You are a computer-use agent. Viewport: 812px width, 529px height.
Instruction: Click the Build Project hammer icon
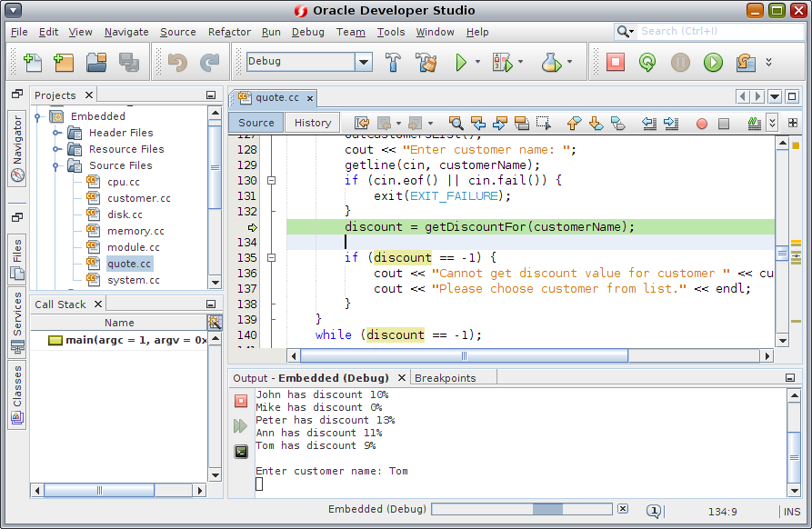click(x=393, y=62)
